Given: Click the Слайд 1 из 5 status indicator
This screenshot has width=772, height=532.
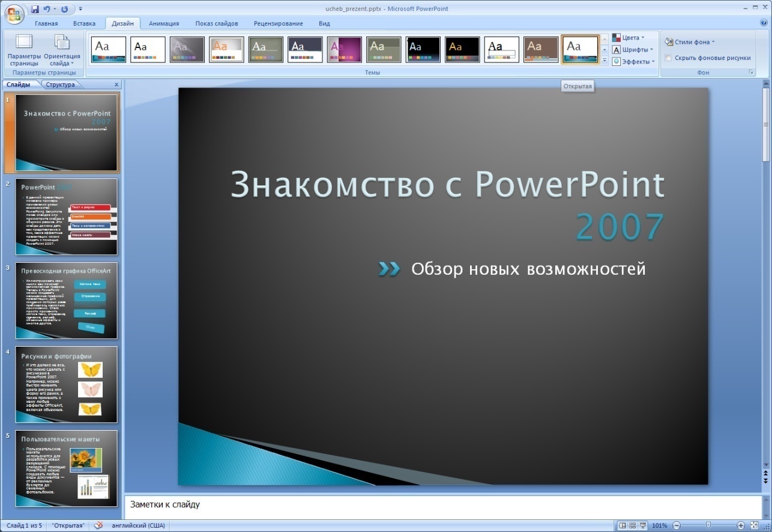Looking at the screenshot, I should tap(24, 525).
